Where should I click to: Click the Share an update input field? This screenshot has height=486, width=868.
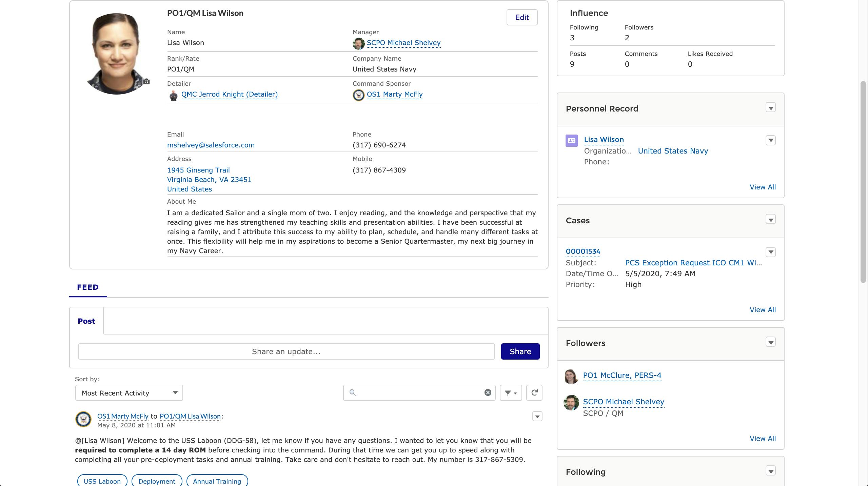(286, 351)
